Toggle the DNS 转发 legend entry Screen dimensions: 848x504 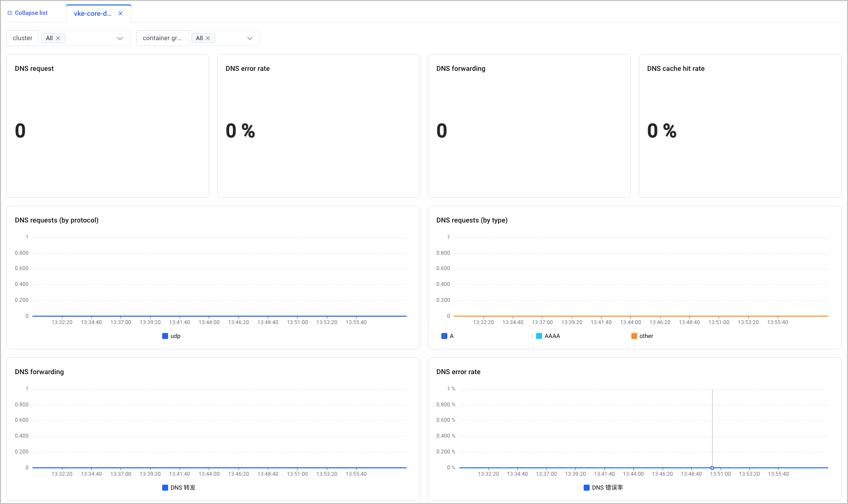[179, 488]
